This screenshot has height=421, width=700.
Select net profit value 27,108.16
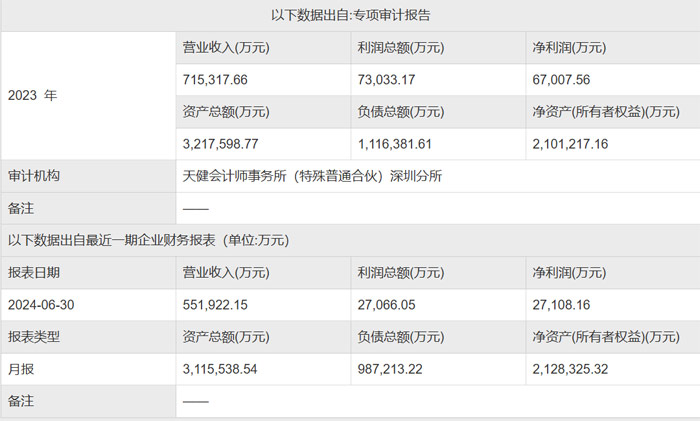point(563,304)
